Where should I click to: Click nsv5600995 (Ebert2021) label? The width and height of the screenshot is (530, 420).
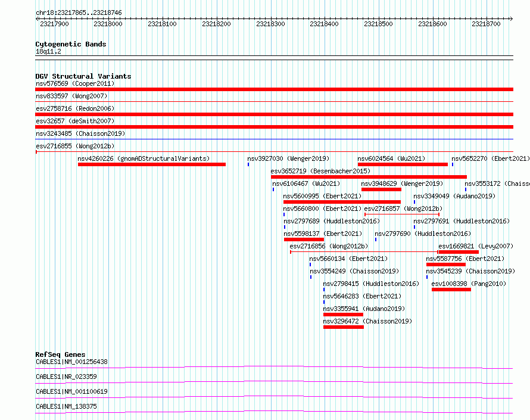pos(322,196)
